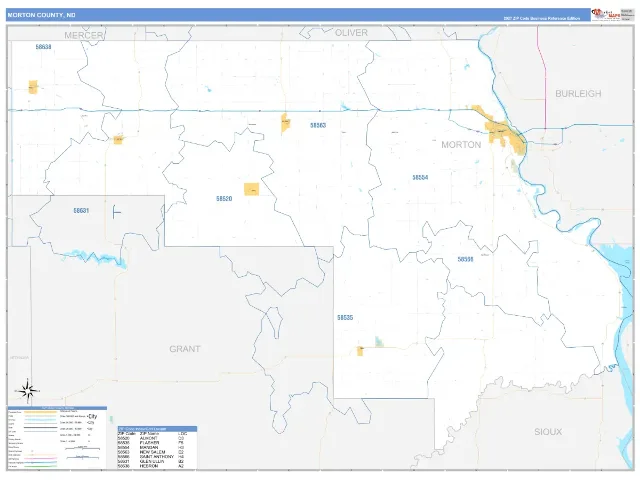Click the orange city patch beside 58563

click(285, 123)
